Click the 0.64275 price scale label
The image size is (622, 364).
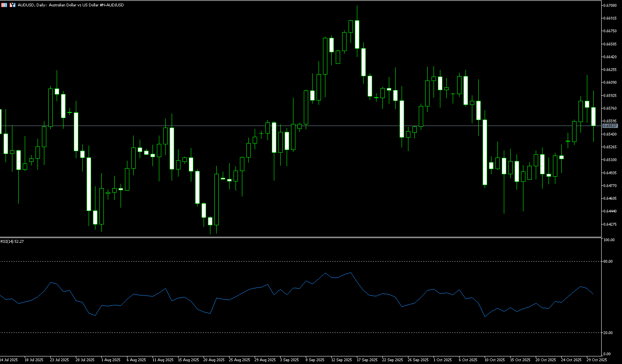tap(610, 224)
